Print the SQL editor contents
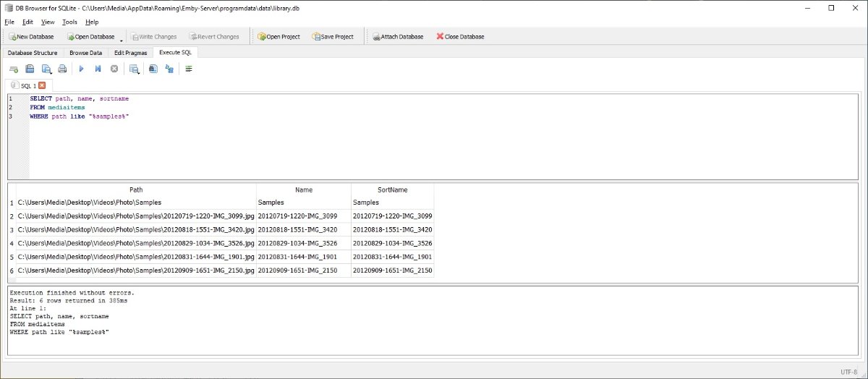The height and width of the screenshot is (379, 868). [x=62, y=69]
